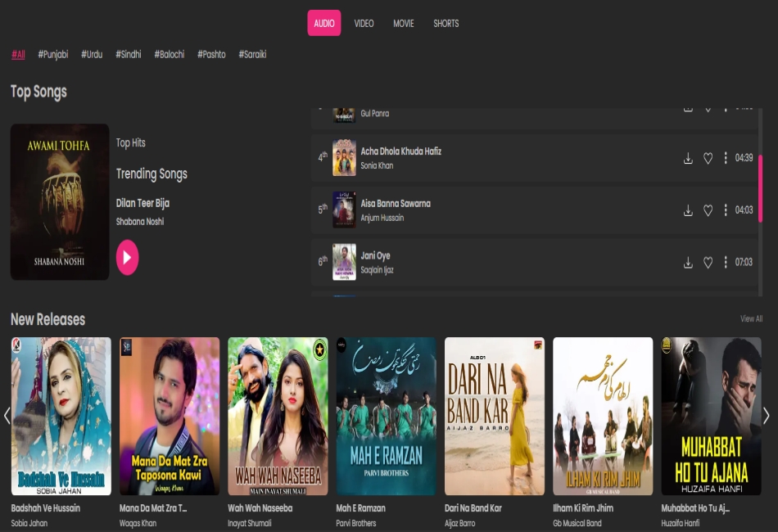
Task: Favorite the song Jani Oye
Action: point(708,262)
